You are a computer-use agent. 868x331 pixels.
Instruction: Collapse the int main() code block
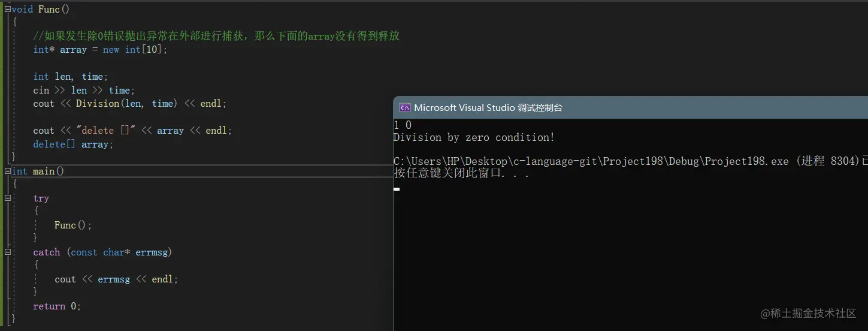[x=7, y=171]
